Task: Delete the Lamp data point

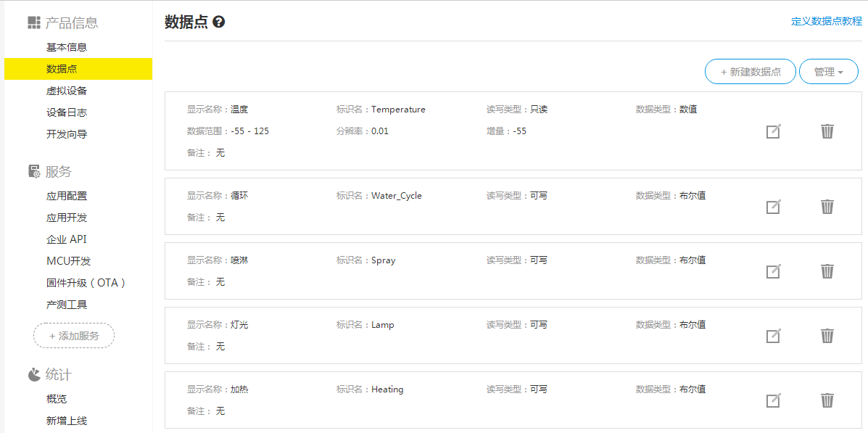Action: (827, 336)
